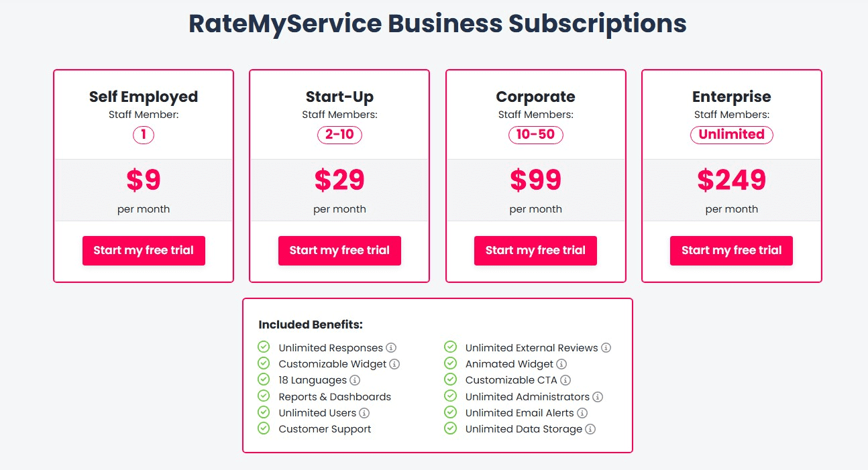The height and width of the screenshot is (470, 868).
Task: Click the 10-50 staff members badge
Action: click(535, 135)
